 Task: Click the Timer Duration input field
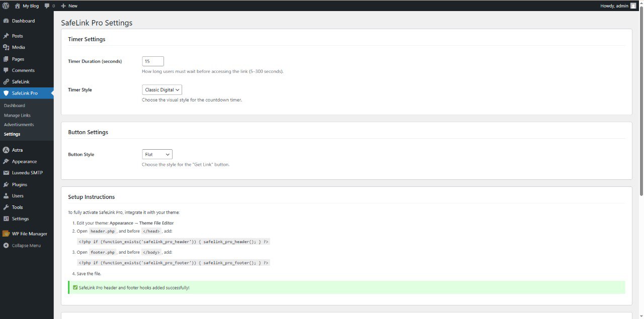click(153, 61)
